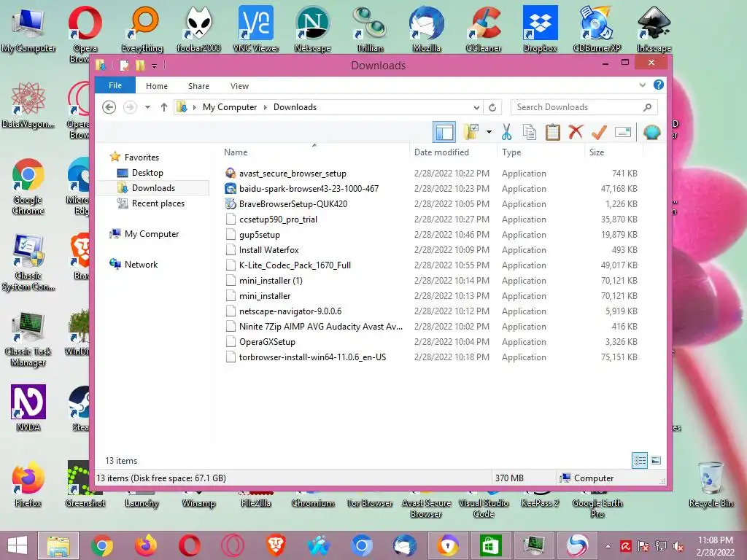This screenshot has width=747, height=560.
Task: Open the Recycle Bin desktop icon
Action: [x=711, y=484]
